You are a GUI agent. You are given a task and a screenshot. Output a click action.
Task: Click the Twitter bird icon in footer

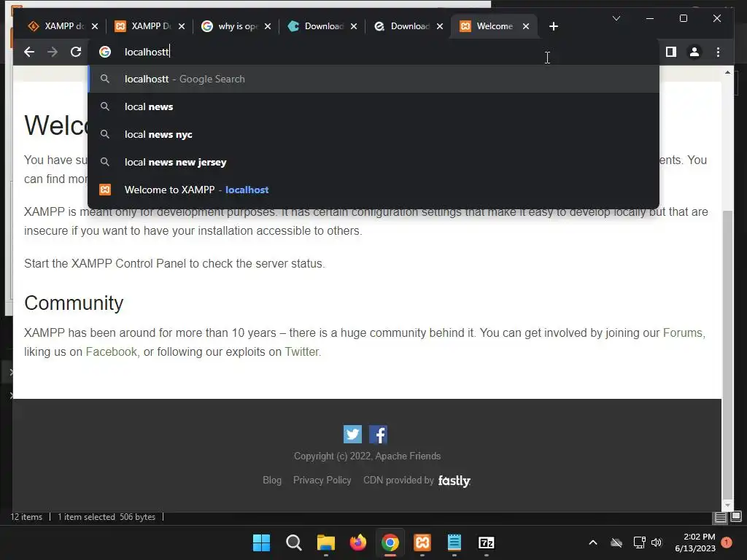coord(352,435)
